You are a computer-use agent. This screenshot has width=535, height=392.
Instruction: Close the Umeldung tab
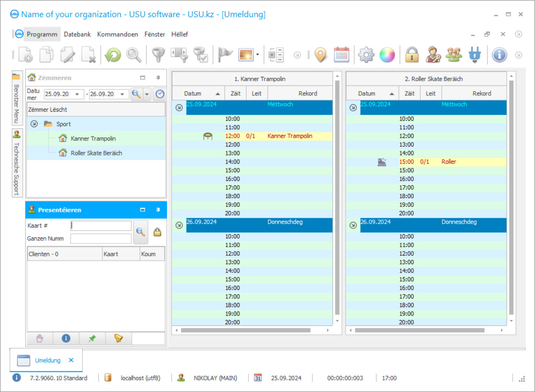71,360
